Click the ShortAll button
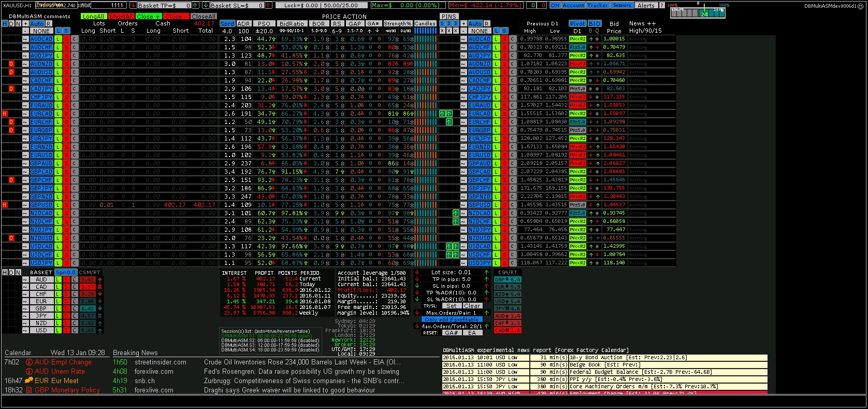Screen dimensions: 868x409 click(121, 17)
